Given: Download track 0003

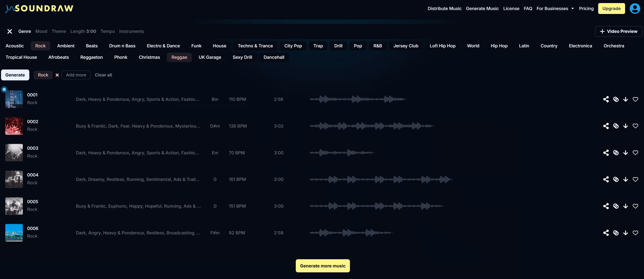Looking at the screenshot, I should click(625, 153).
